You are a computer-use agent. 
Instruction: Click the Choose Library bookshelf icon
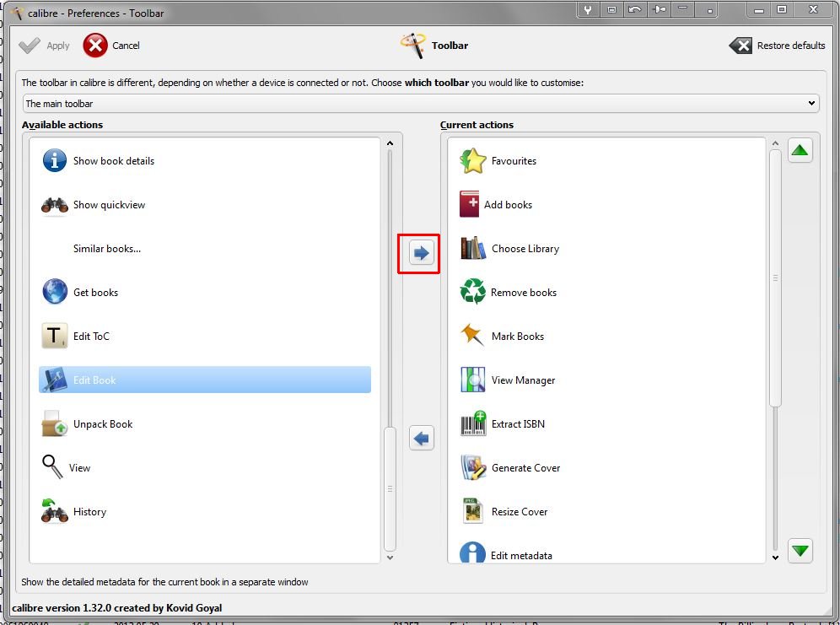click(x=473, y=248)
